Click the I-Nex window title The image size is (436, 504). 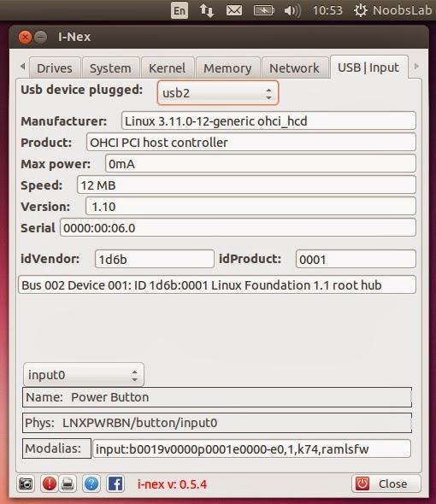point(74,37)
